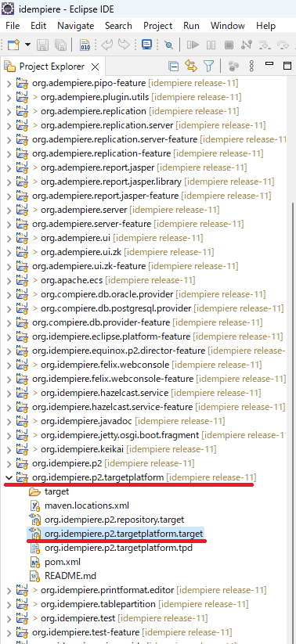
Task: Select the org.idempiere.p2.targetplatform.target file
Action: pos(124,534)
